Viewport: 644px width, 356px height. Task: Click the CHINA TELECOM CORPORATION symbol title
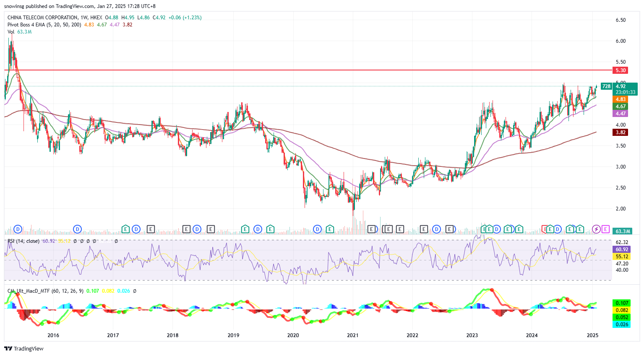point(42,18)
